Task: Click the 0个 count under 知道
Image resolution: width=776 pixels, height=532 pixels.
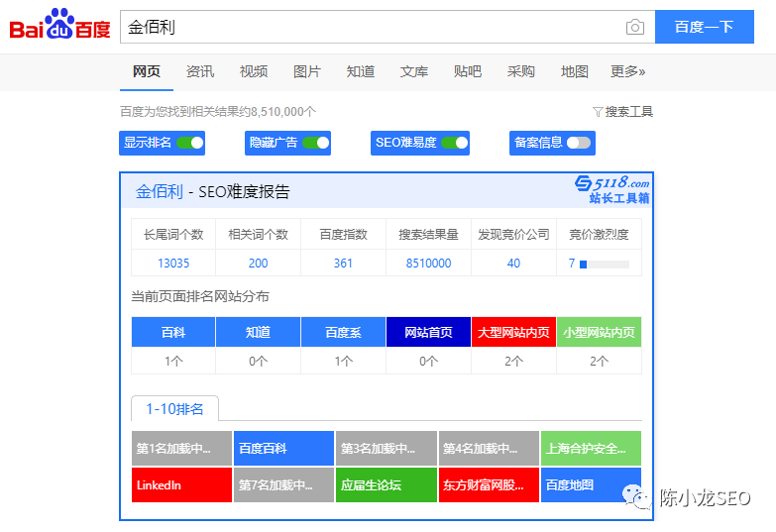Action: coord(258,362)
